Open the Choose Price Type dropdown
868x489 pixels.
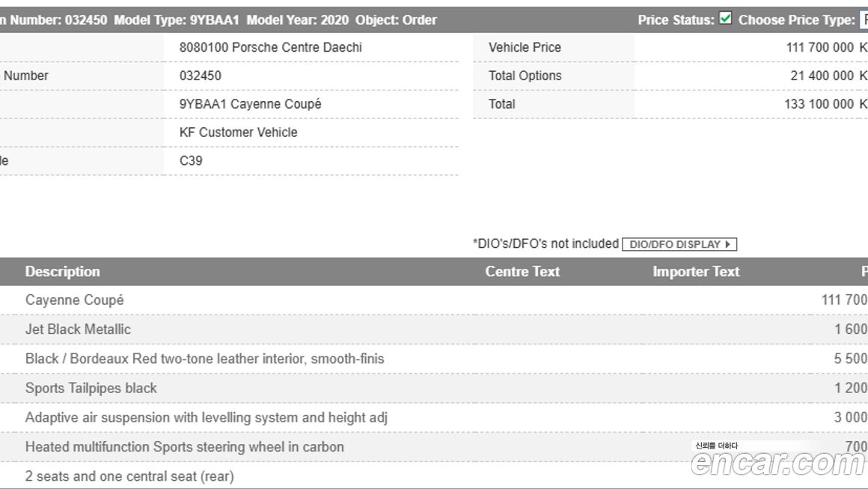click(x=862, y=20)
